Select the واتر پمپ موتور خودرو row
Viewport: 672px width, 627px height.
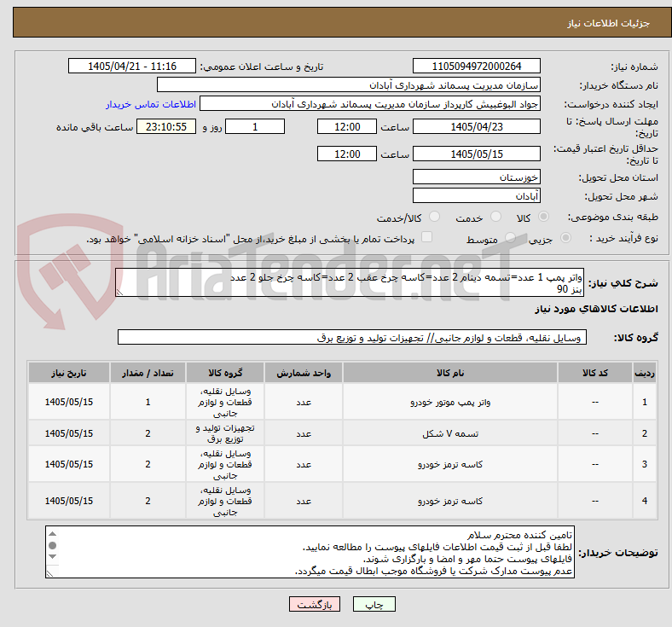click(x=342, y=402)
